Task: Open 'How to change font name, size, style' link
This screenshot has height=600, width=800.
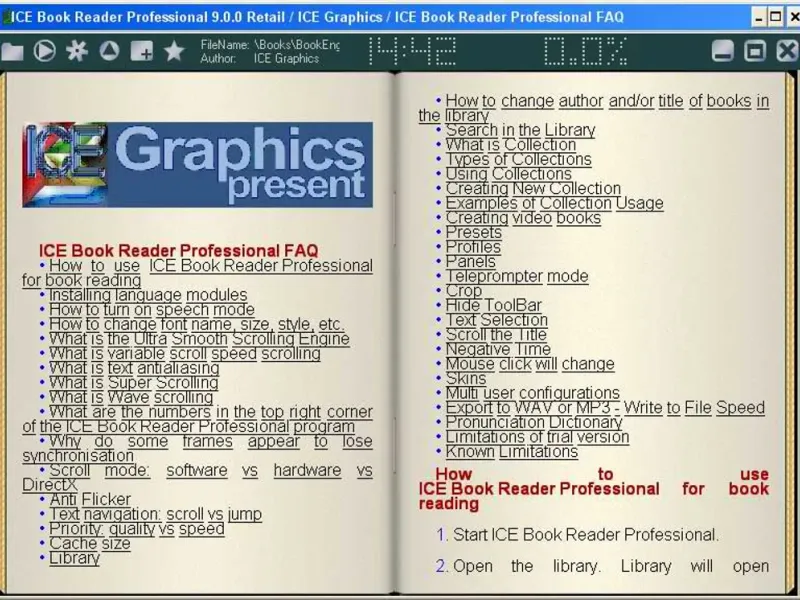Action: pyautogui.click(x=196, y=324)
